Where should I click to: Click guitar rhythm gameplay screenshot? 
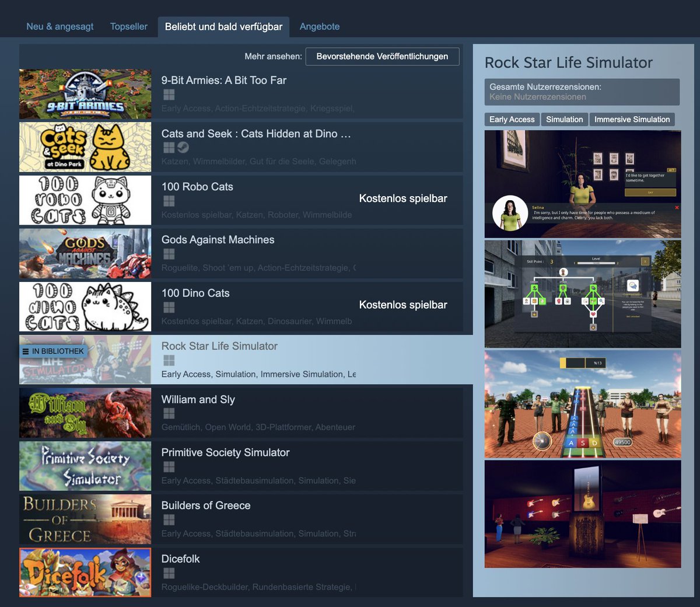(583, 404)
